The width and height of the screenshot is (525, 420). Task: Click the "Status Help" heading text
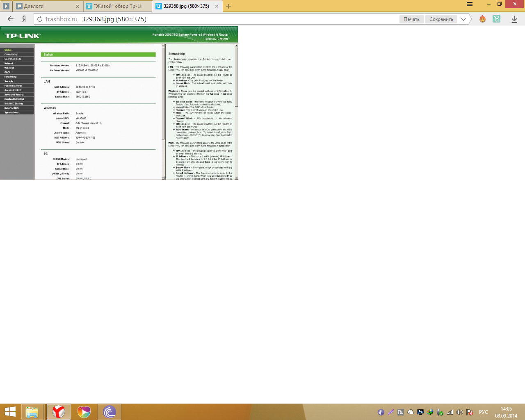[x=177, y=54]
